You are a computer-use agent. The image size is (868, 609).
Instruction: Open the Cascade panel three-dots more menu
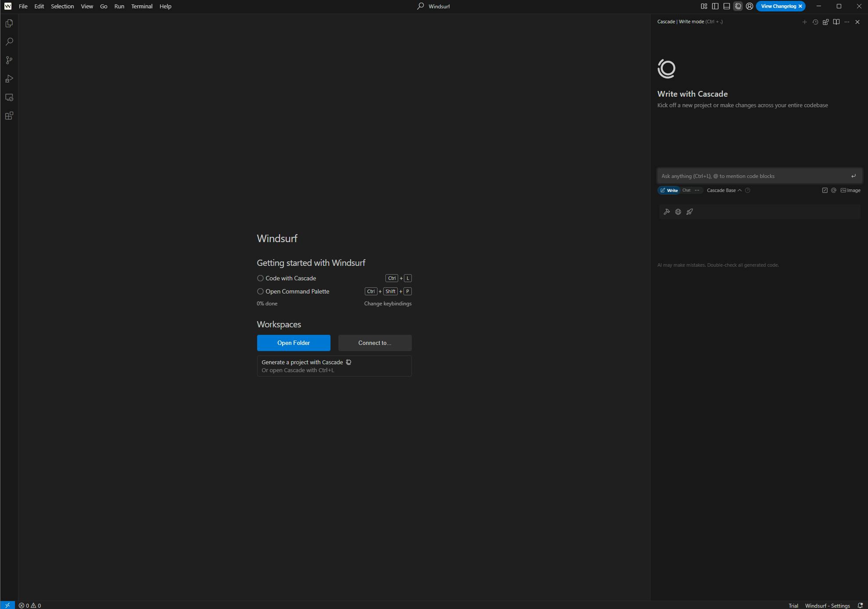pyautogui.click(x=847, y=22)
